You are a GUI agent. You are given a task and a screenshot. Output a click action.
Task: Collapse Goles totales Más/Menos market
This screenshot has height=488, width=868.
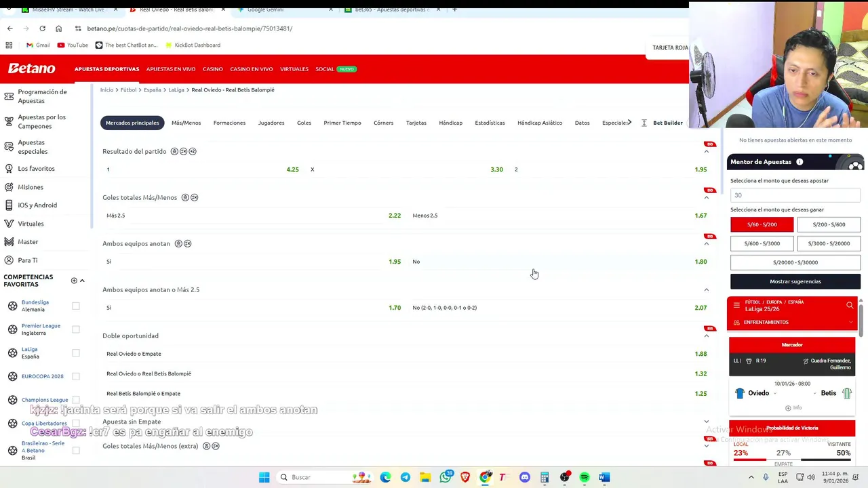tap(707, 197)
